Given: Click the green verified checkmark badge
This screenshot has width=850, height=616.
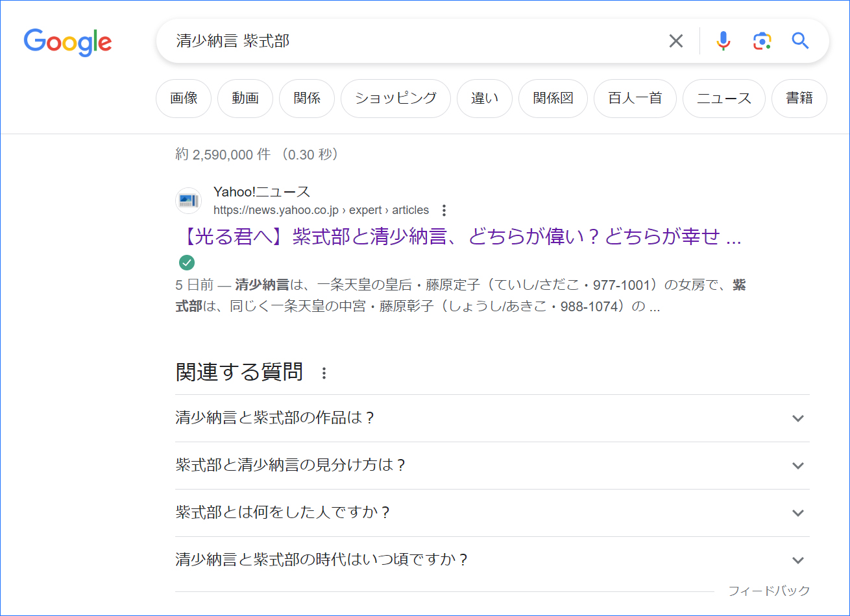Looking at the screenshot, I should [x=187, y=263].
